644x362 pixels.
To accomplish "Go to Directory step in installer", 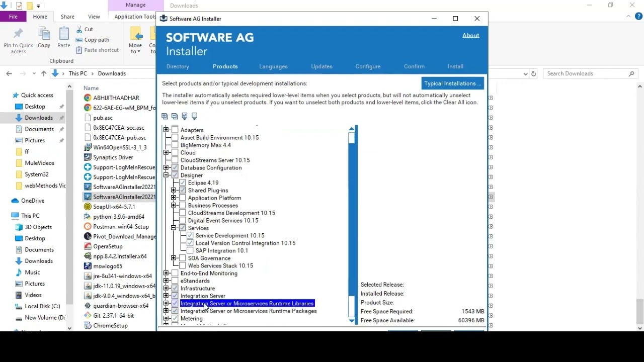I will [x=178, y=66].
